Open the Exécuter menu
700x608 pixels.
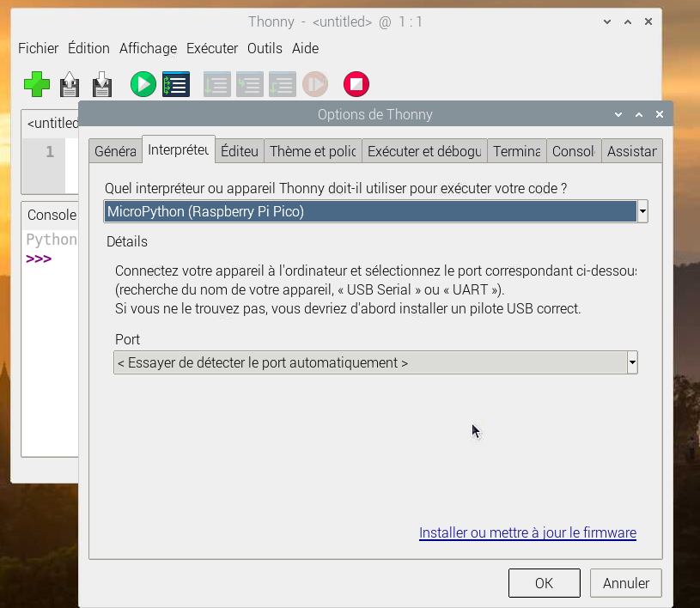coord(212,48)
